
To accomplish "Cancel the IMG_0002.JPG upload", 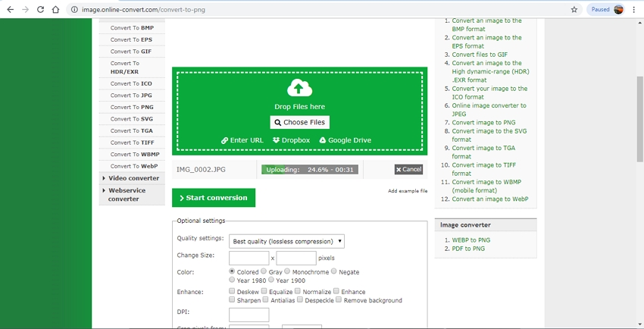I will (408, 169).
